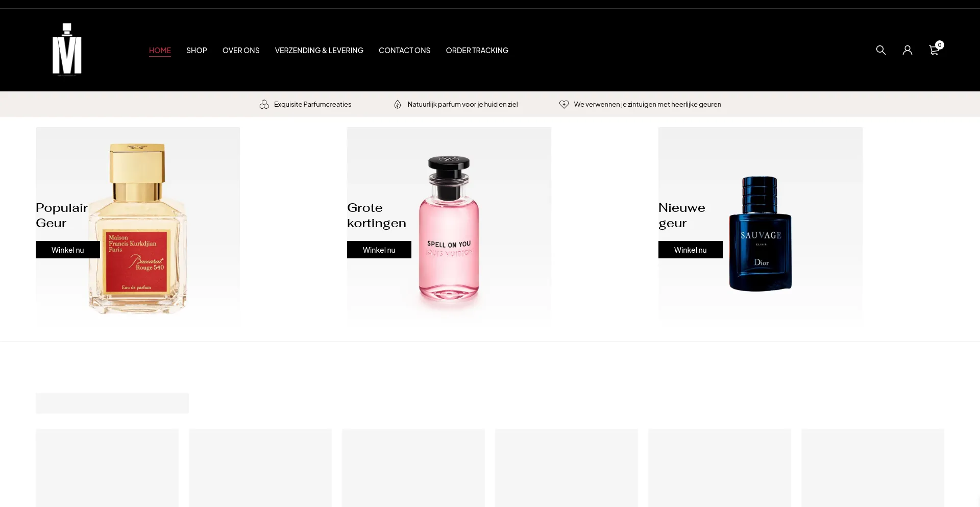The image size is (980, 507).
Task: Click the Populair Geur heading
Action: [x=62, y=215]
